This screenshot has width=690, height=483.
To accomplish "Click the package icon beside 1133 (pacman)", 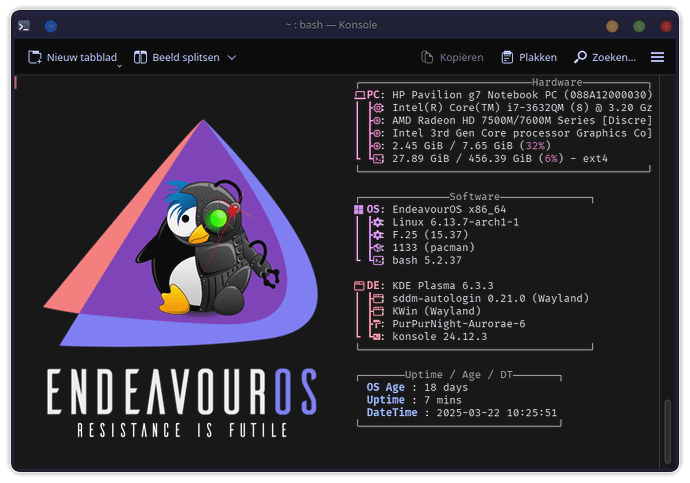I will 378,248.
